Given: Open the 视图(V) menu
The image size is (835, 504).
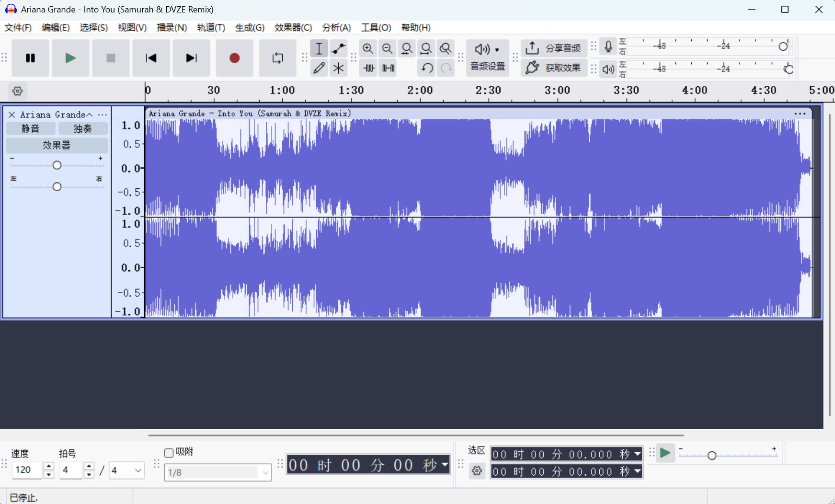Looking at the screenshot, I should (132, 28).
